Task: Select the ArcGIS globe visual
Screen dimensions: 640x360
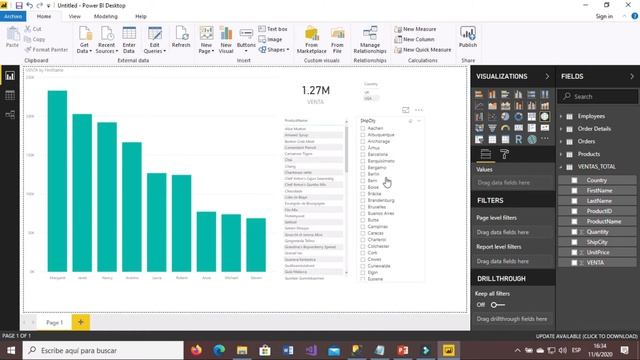Action: (531, 140)
